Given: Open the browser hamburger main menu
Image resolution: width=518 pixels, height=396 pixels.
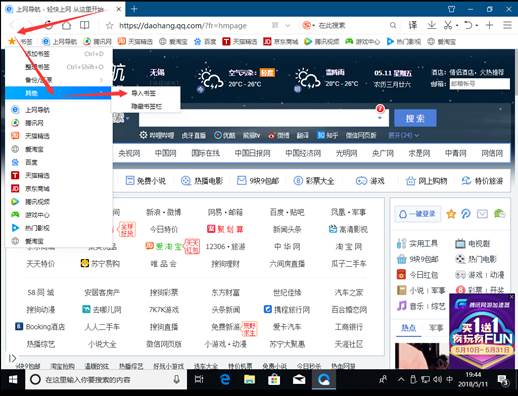Looking at the screenshot, I should tap(507, 25).
